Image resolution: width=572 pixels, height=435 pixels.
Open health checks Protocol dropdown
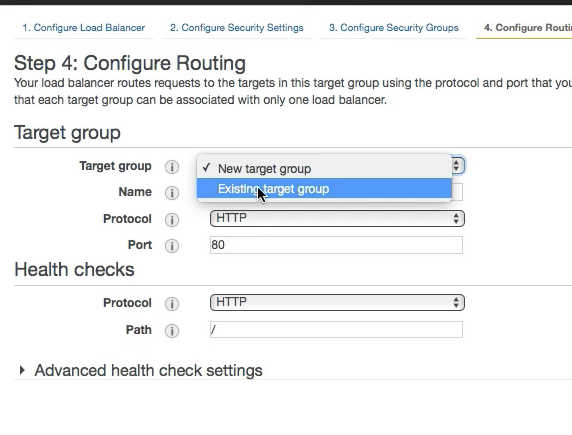[x=337, y=303]
